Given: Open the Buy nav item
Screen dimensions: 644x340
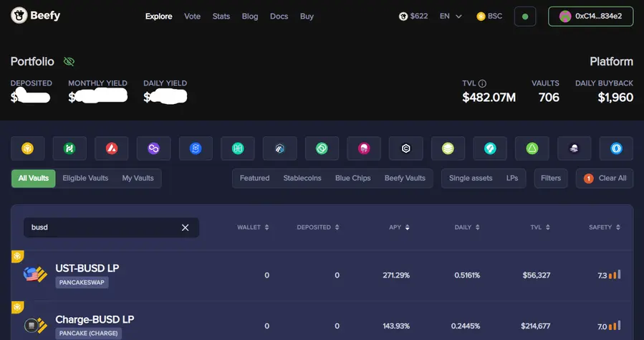Looking at the screenshot, I should 307,16.
